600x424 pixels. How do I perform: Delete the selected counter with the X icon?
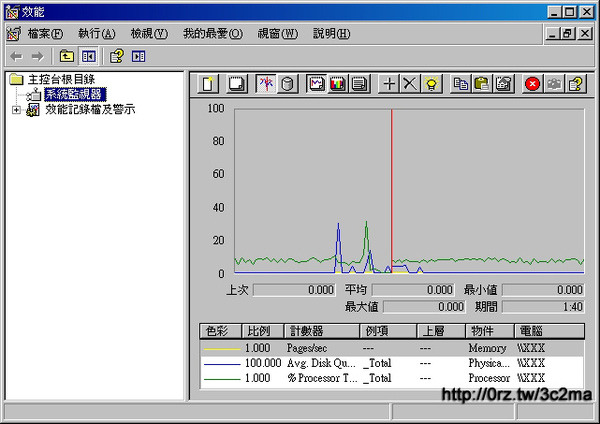coord(410,84)
